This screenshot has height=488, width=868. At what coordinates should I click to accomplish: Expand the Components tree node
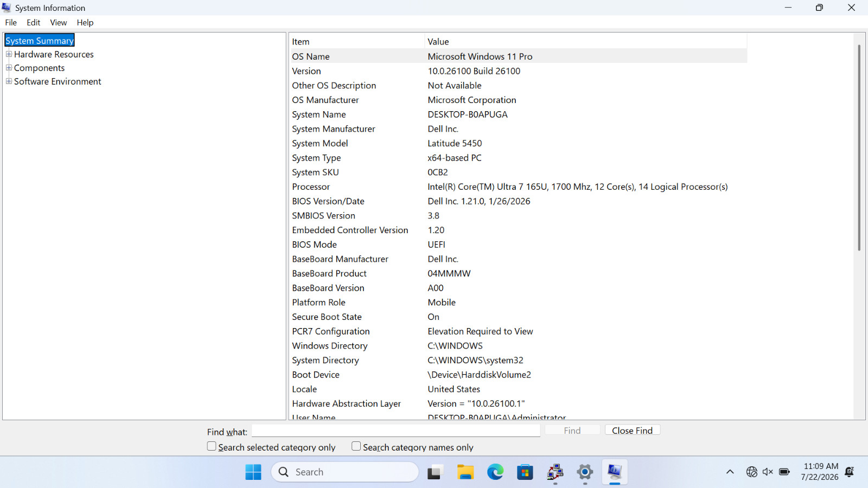coord(9,68)
